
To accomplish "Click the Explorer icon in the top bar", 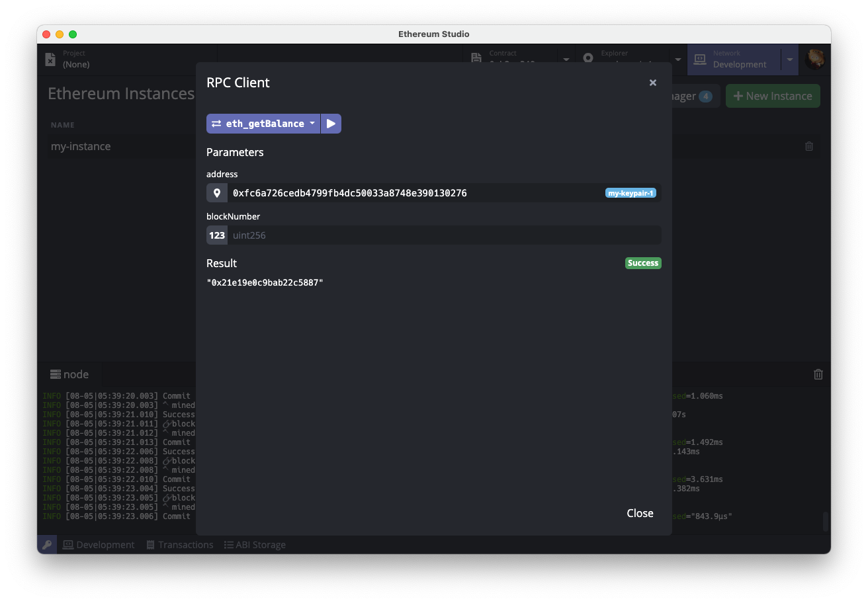I will point(588,59).
